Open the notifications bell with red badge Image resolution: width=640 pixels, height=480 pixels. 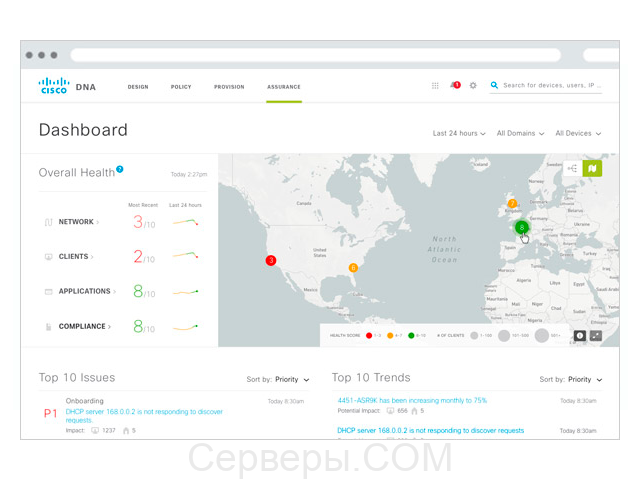point(454,86)
